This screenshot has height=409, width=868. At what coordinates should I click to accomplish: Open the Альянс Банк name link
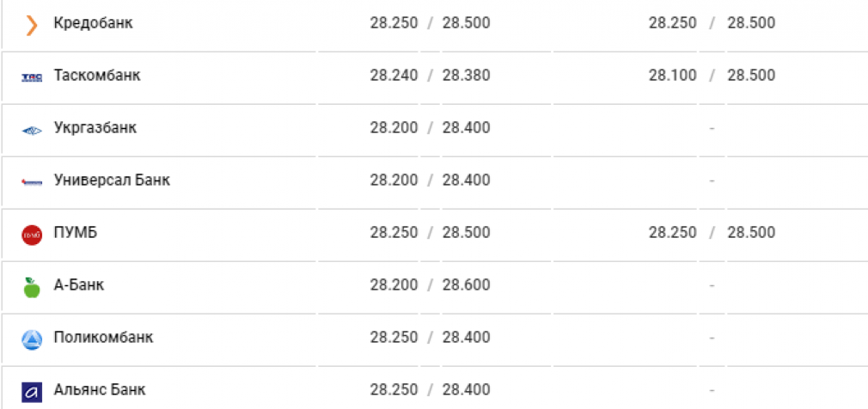[x=100, y=389]
